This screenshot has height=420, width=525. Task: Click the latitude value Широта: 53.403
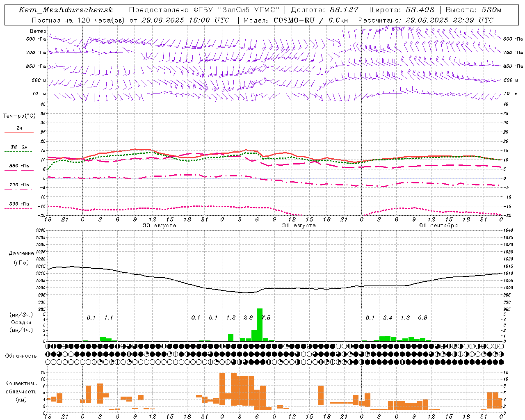(402, 10)
